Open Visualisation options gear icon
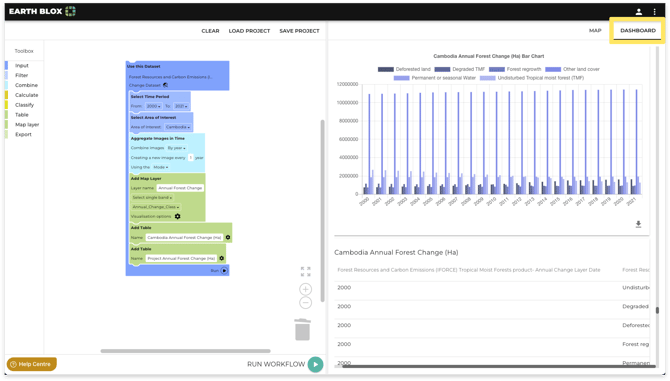 point(177,217)
